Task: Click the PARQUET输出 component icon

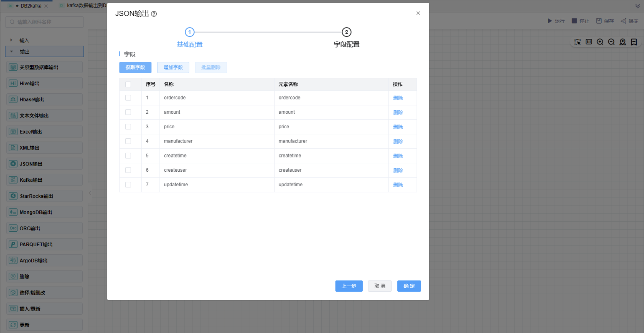Action: [x=13, y=244]
